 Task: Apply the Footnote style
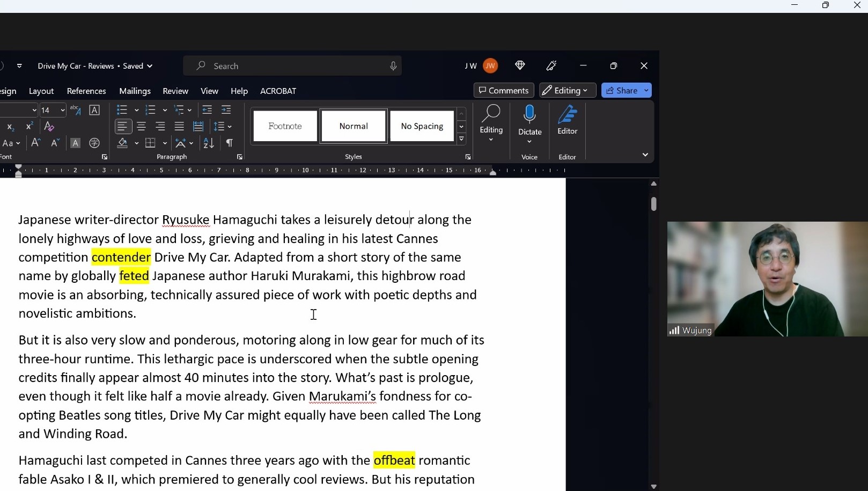[285, 126]
